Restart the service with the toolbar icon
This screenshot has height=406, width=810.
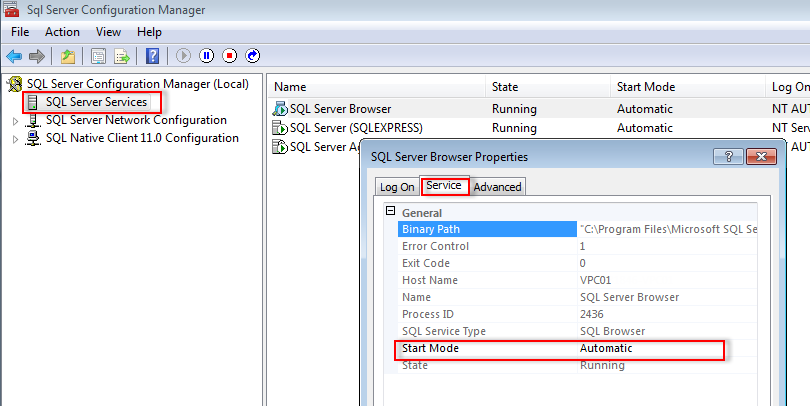click(x=253, y=56)
